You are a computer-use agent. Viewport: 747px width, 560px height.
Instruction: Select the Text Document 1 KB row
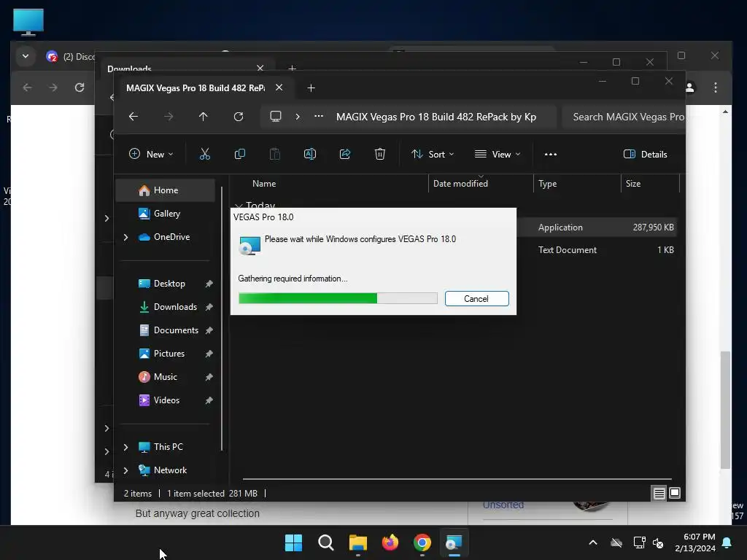[597, 250]
